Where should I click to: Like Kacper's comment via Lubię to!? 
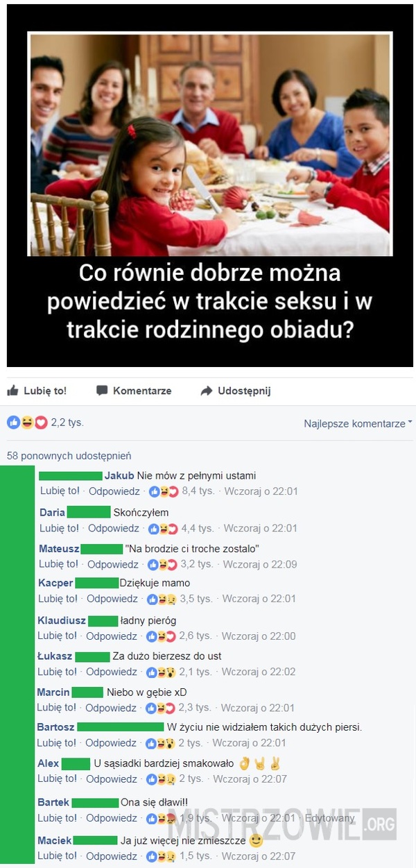click(58, 598)
